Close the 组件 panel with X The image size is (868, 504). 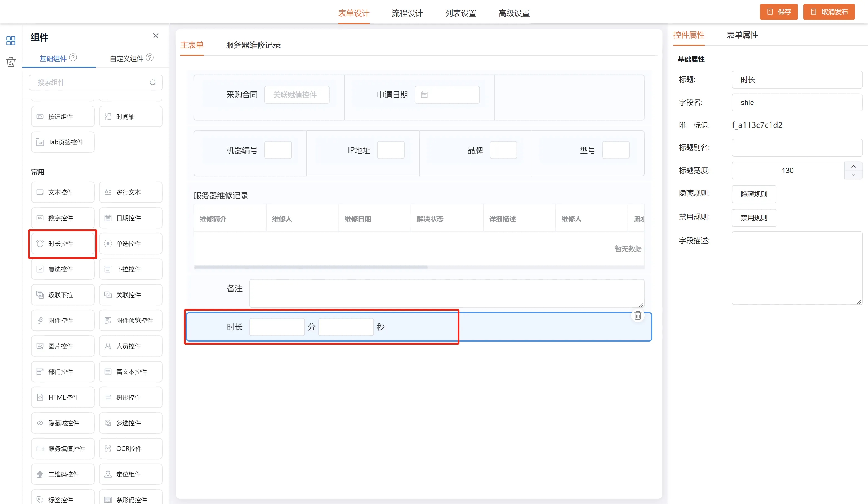click(x=156, y=36)
